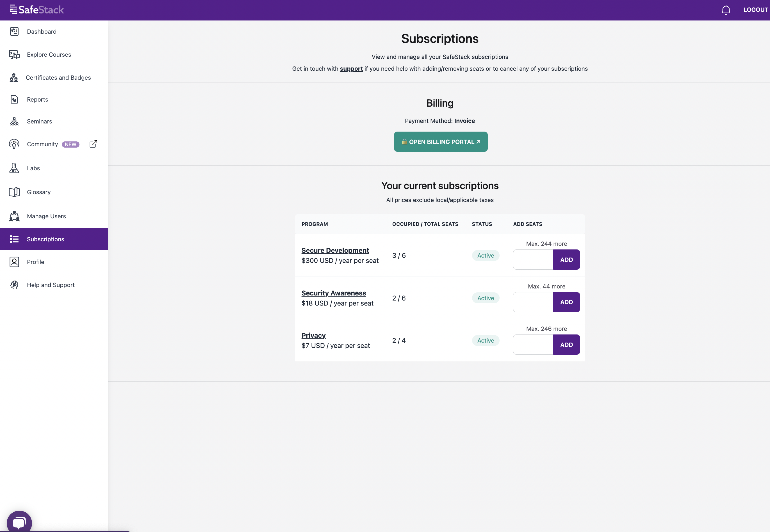Screen dimensions: 770x532
Task: Click Open Billing Portal button
Action: pos(440,142)
